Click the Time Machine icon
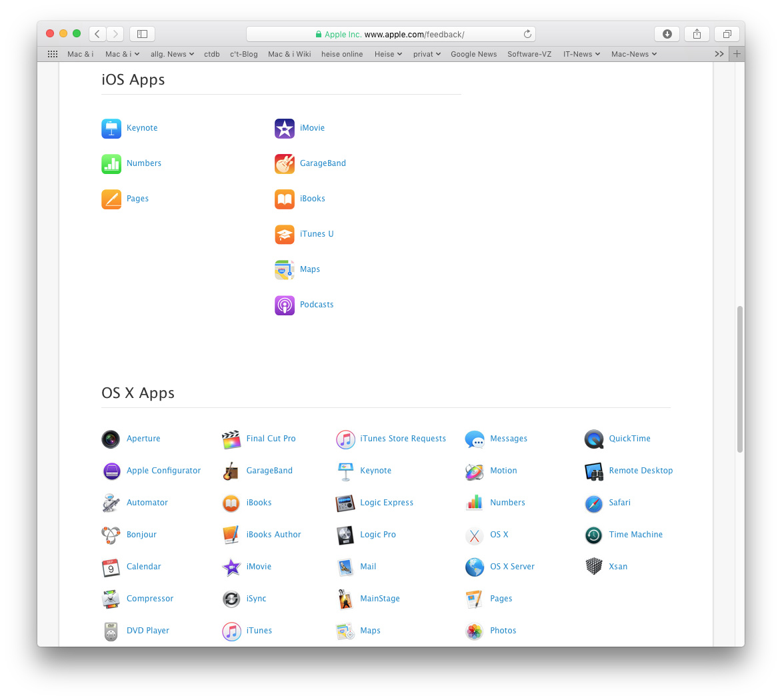 [x=593, y=535]
